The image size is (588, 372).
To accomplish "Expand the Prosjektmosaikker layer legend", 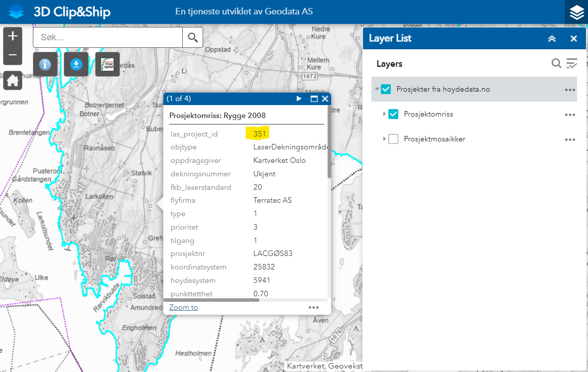I will pyautogui.click(x=384, y=139).
